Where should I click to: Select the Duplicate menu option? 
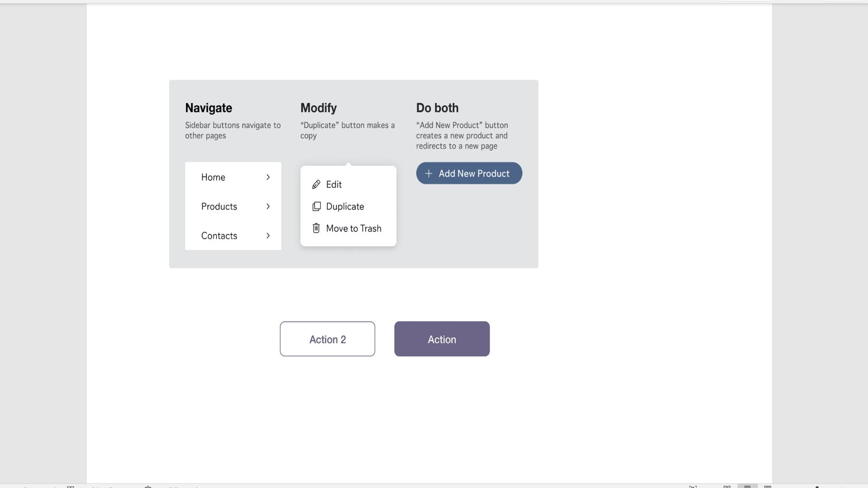345,206
